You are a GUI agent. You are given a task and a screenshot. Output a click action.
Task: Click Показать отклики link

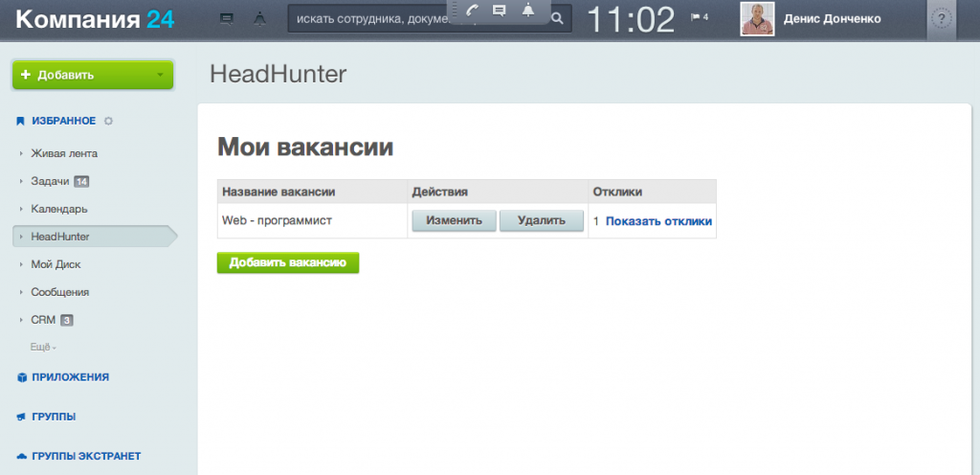pyautogui.click(x=658, y=221)
